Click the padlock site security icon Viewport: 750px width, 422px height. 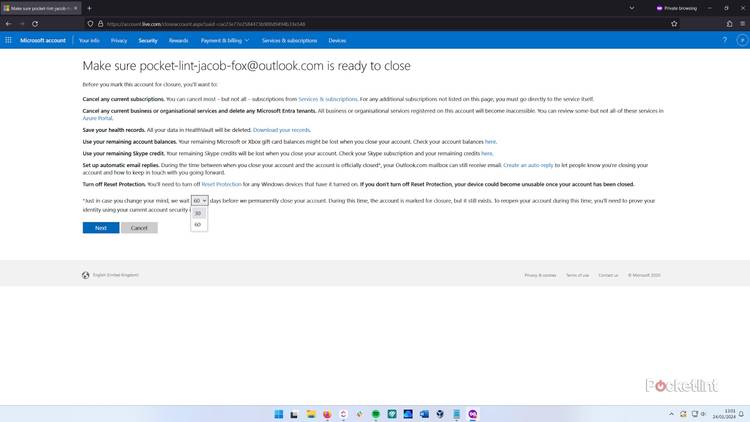point(100,23)
